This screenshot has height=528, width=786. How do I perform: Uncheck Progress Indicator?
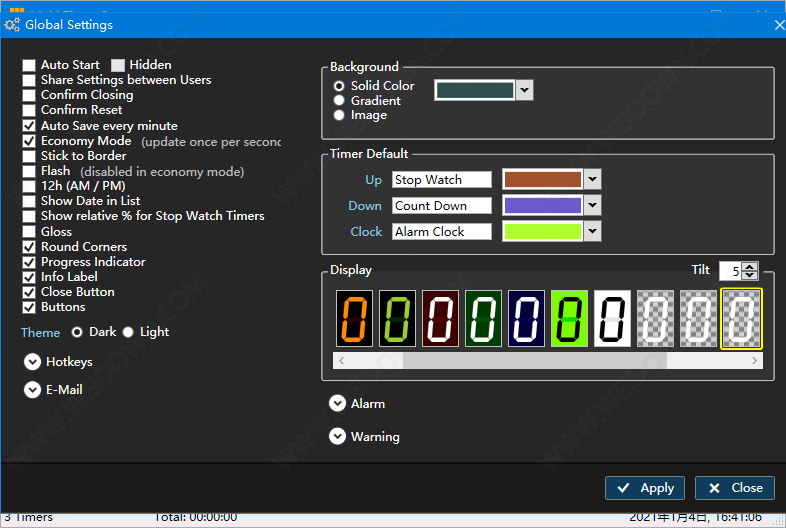click(x=29, y=262)
